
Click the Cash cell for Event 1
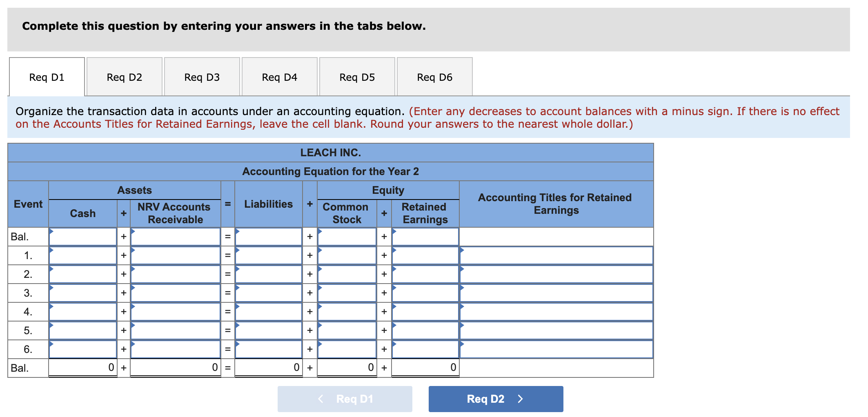pos(83,255)
